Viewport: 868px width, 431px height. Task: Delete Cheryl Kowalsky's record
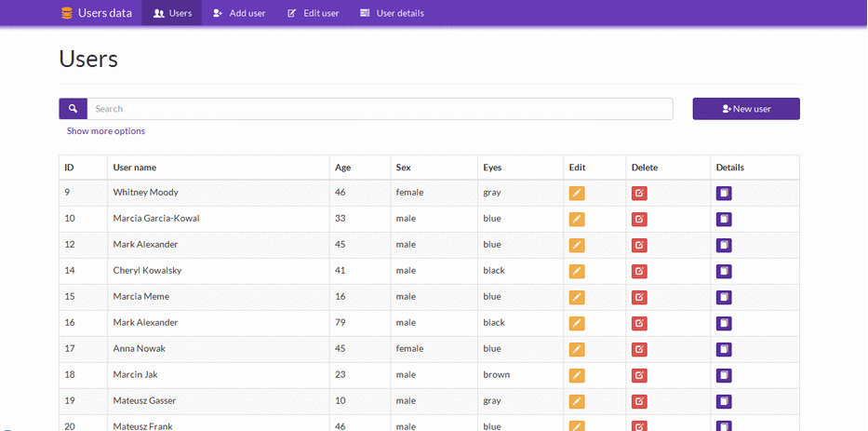(x=639, y=272)
